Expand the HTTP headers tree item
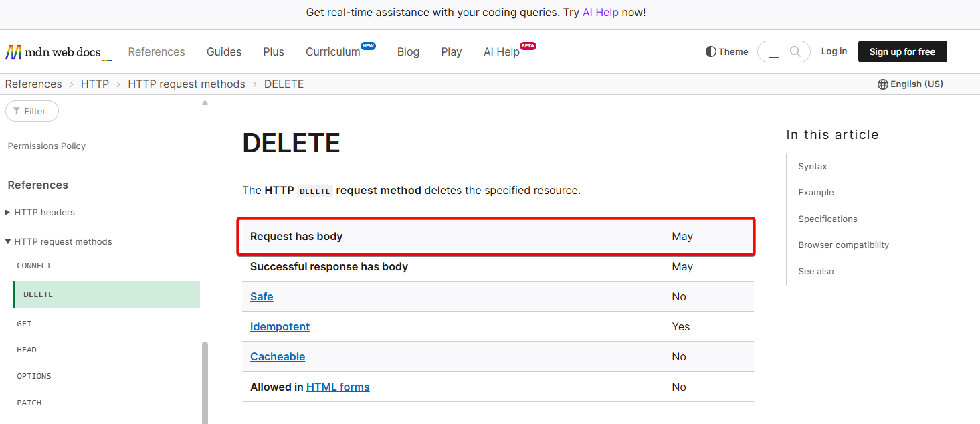Viewport: 980px width, 424px height. 7,212
